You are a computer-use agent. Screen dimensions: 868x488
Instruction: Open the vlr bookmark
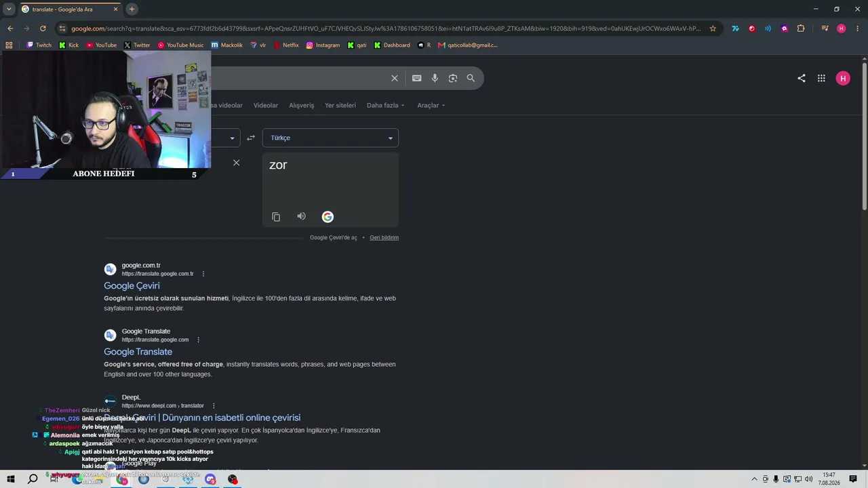[x=258, y=45]
